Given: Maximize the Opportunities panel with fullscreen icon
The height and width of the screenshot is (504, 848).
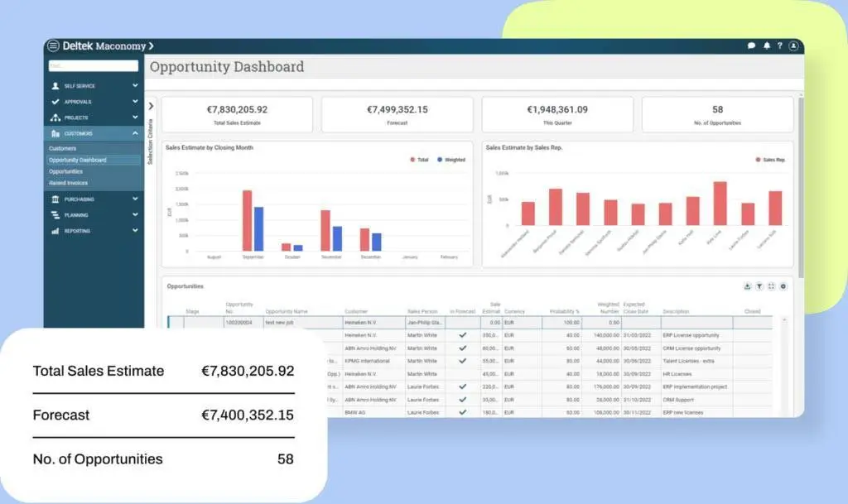Looking at the screenshot, I should [771, 286].
